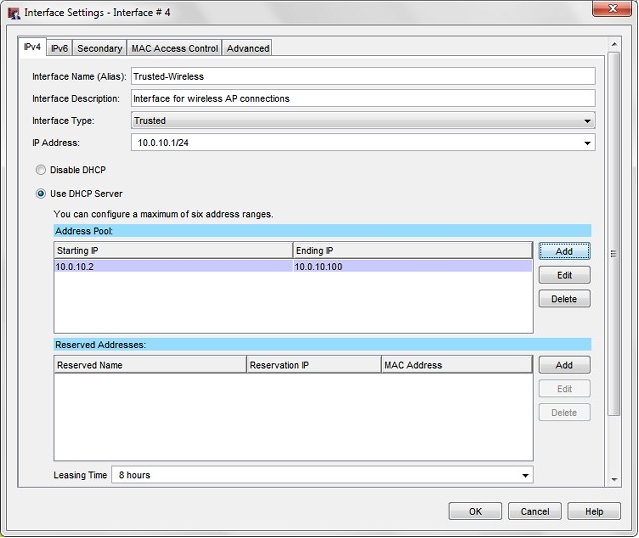Switch to MAC Access Control tab
This screenshot has width=639, height=538.
click(174, 49)
